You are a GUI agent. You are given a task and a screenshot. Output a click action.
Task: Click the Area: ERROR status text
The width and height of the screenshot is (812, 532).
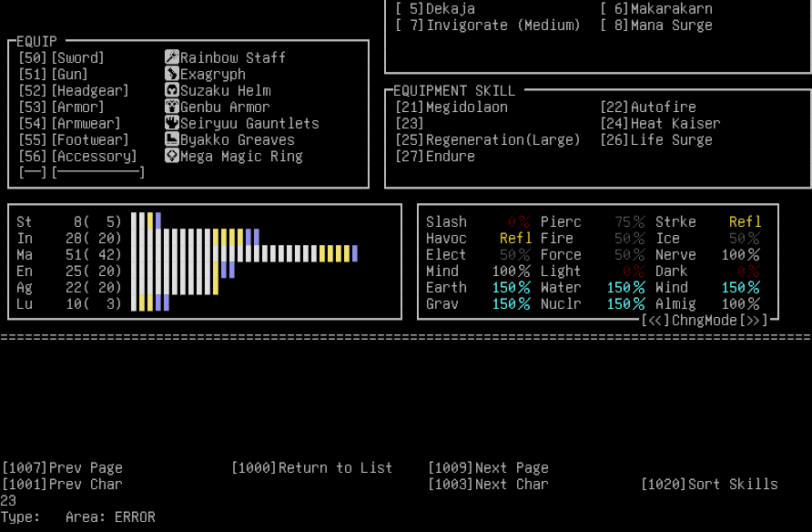110,517
